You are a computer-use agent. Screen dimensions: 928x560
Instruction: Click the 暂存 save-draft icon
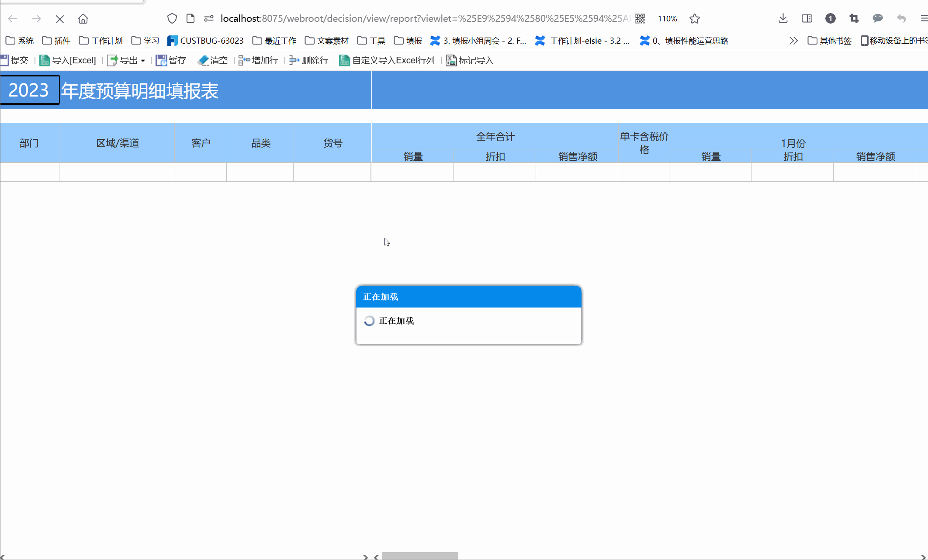pos(161,60)
